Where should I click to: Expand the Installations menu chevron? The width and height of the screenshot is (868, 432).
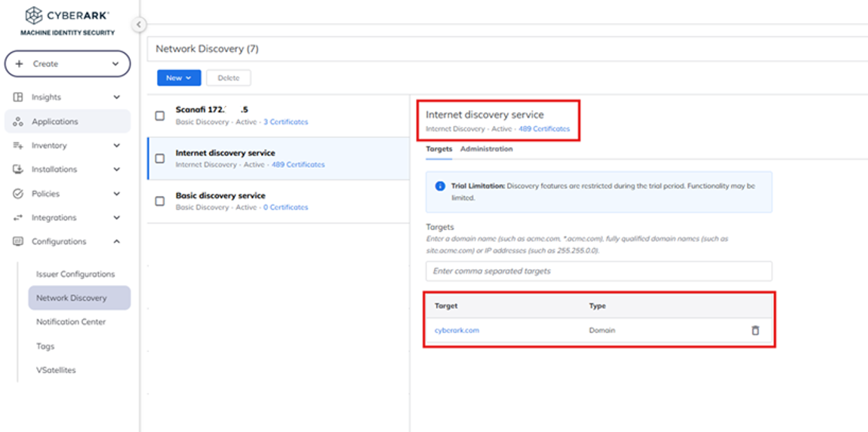coord(117,170)
